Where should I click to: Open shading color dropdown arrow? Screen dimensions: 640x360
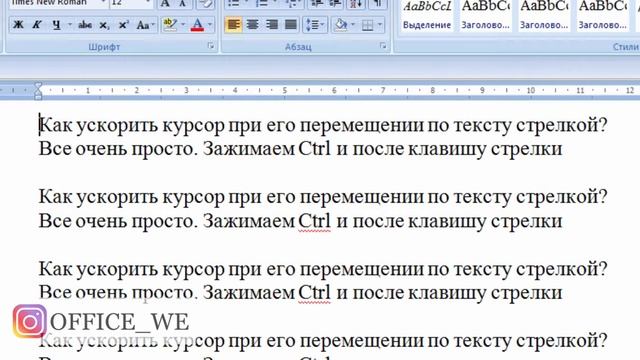(353, 25)
